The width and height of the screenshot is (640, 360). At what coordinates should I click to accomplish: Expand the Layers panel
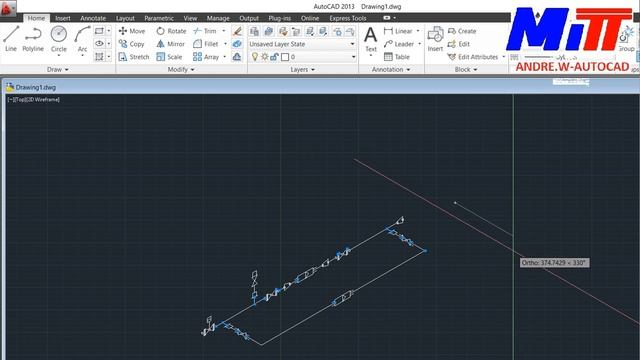[x=302, y=69]
